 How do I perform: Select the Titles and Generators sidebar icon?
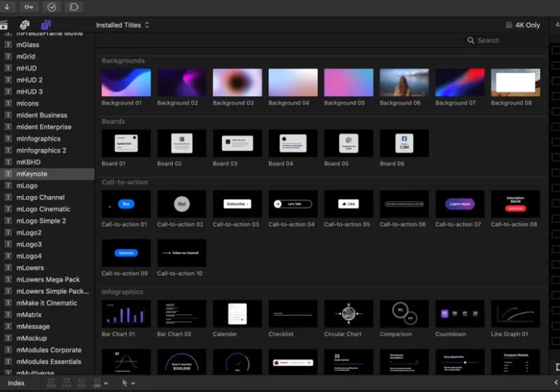45,25
